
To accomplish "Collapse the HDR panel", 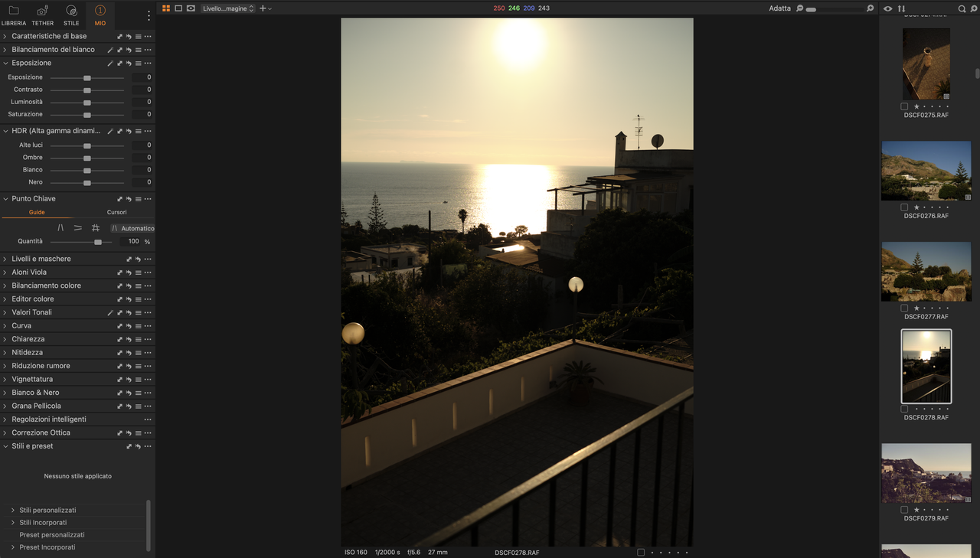I will [5, 131].
